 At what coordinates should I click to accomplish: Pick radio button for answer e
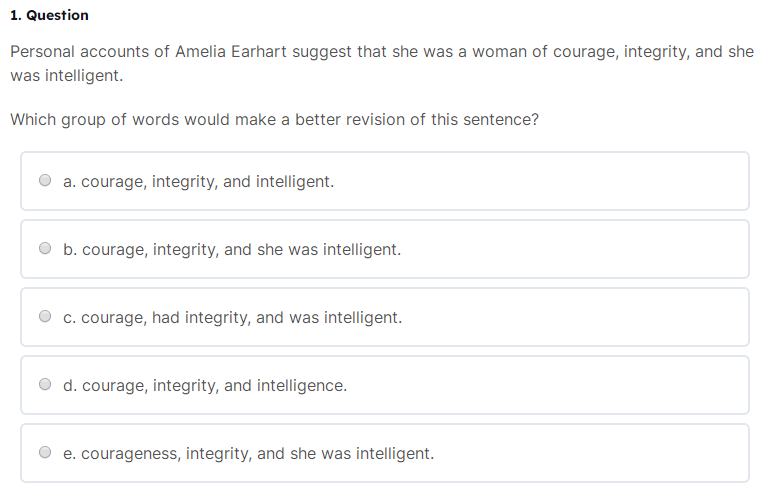[45, 452]
